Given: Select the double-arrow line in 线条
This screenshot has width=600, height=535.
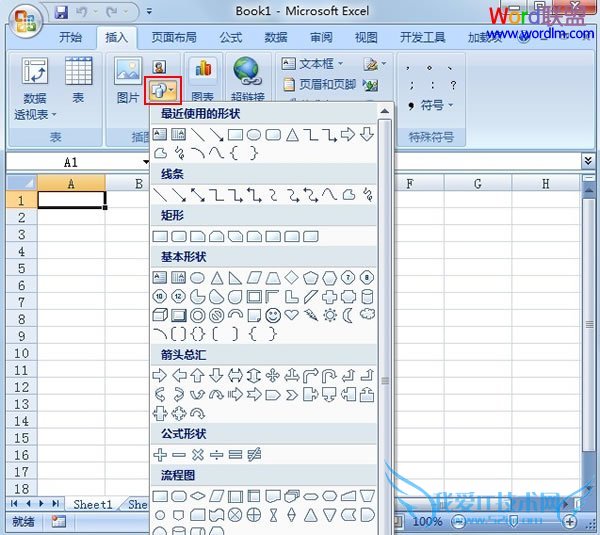Looking at the screenshot, I should [197, 195].
